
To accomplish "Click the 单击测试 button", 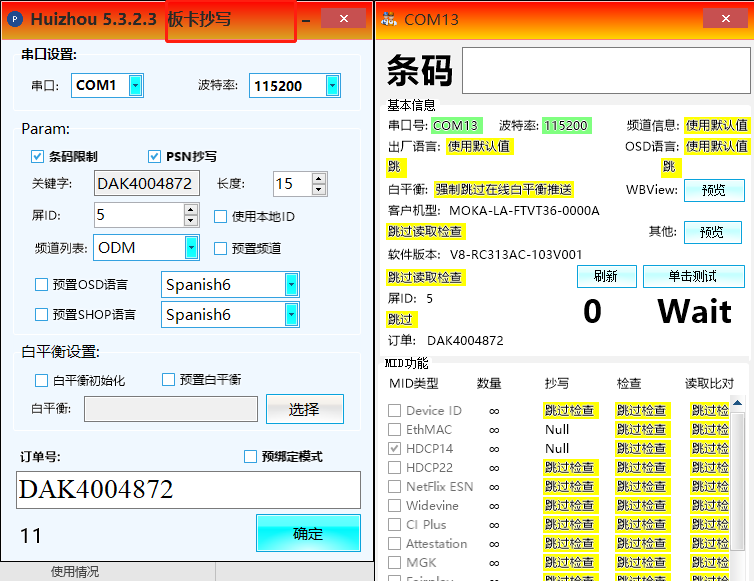I will coord(693,276).
